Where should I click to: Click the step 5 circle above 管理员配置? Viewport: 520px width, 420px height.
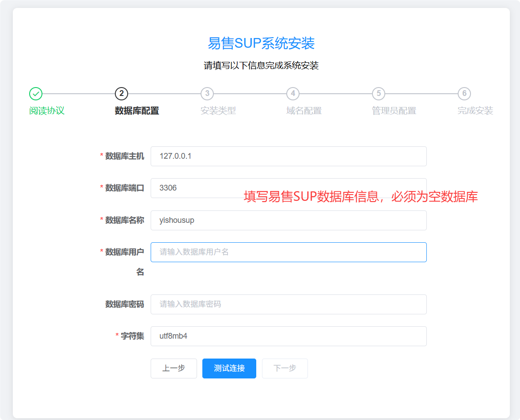378,94
